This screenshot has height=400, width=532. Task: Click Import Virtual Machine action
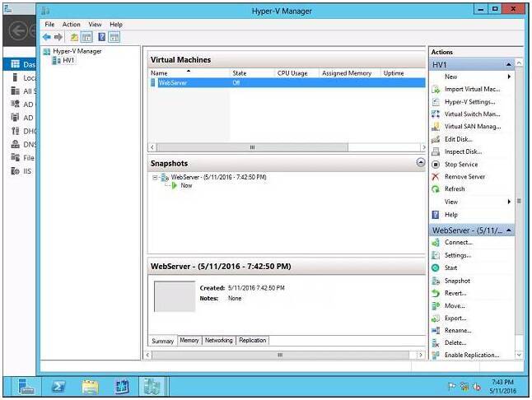[x=472, y=89]
